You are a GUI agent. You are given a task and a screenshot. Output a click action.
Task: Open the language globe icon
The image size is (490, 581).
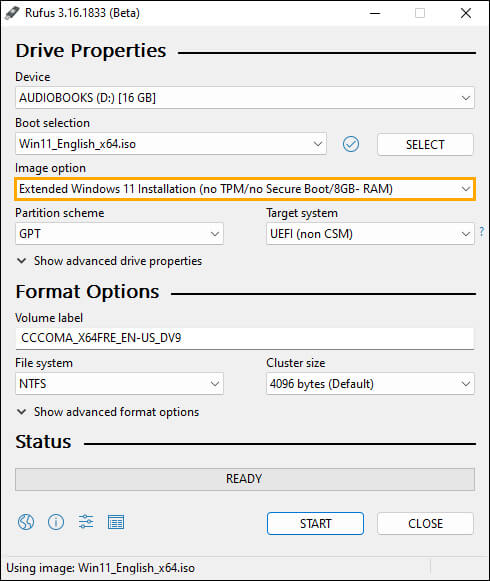pyautogui.click(x=26, y=522)
